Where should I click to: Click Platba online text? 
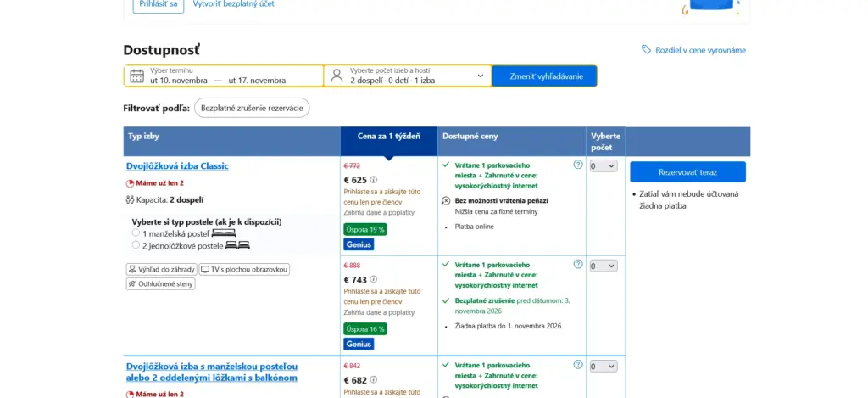pos(475,227)
